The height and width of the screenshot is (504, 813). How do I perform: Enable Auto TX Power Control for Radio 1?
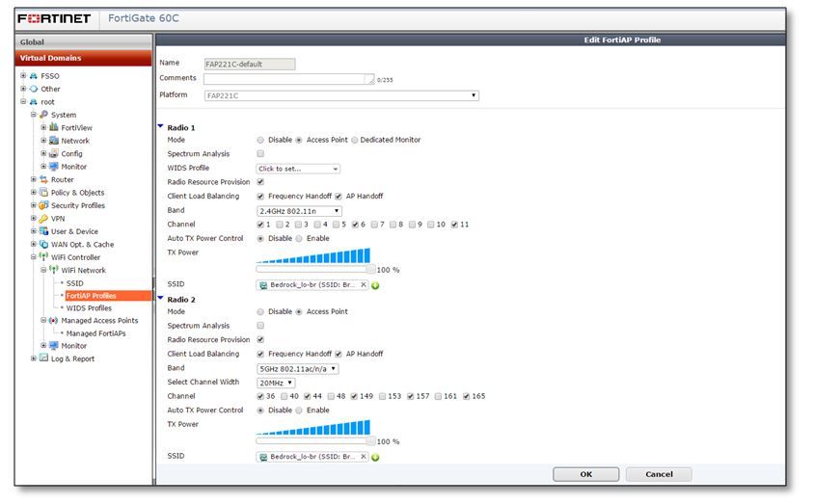click(299, 239)
